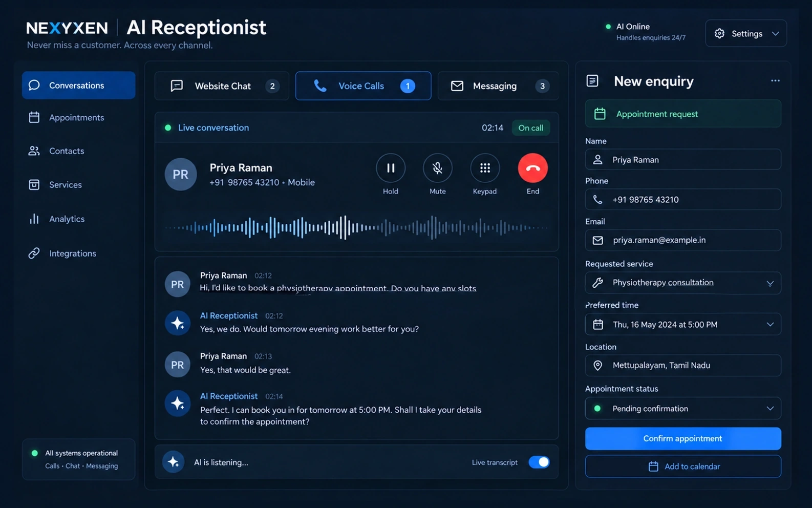Open the Requested service dropdown
The height and width of the screenshot is (508, 812).
pos(683,283)
